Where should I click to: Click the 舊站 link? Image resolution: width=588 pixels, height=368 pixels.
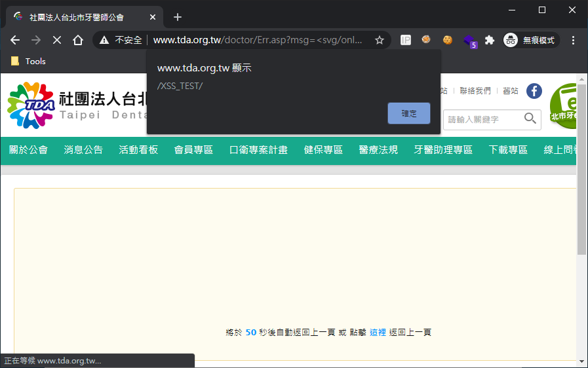click(511, 90)
